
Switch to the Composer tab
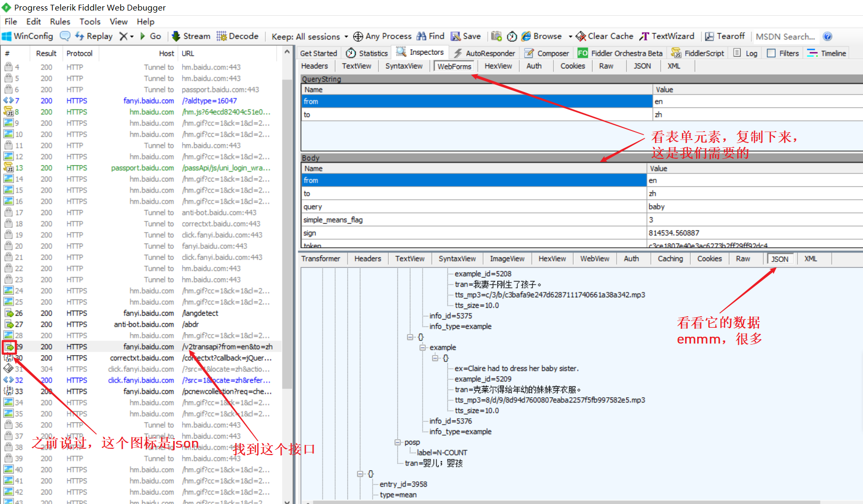click(x=547, y=53)
